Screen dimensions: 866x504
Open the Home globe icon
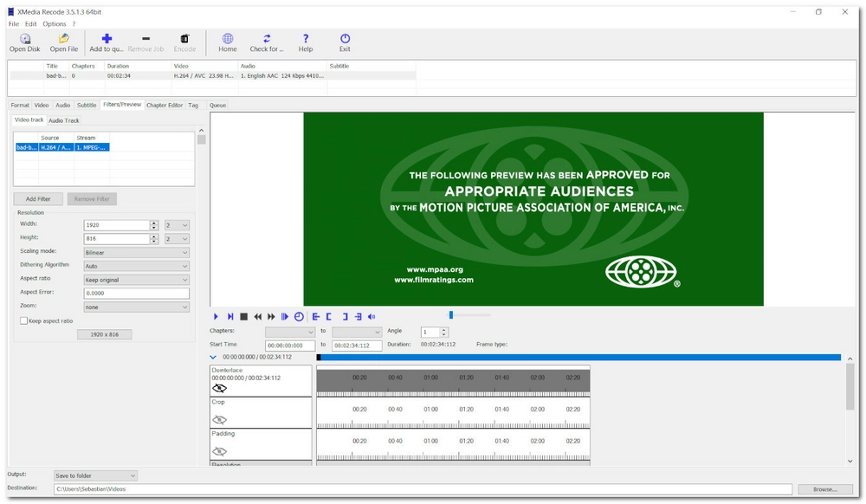(228, 39)
